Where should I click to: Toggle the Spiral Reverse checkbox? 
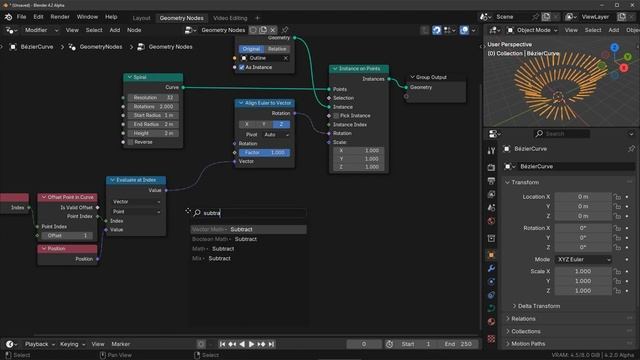coord(131,142)
